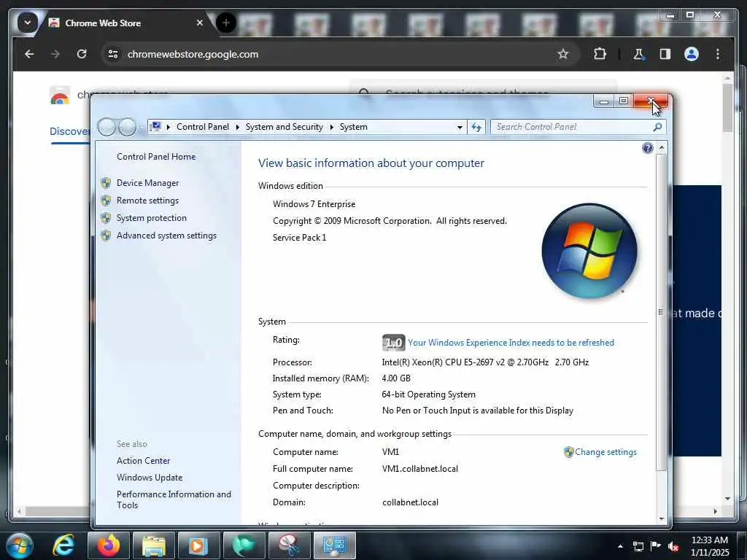Image resolution: width=747 pixels, height=560 pixels.
Task: Click the help question mark icon
Action: [x=648, y=148]
